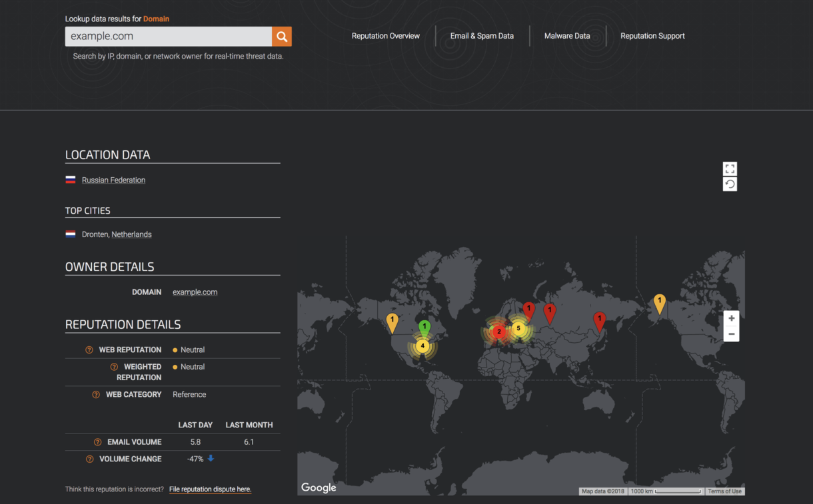Click the Weighted Reputation help icon
The image size is (813, 504).
pos(114,367)
